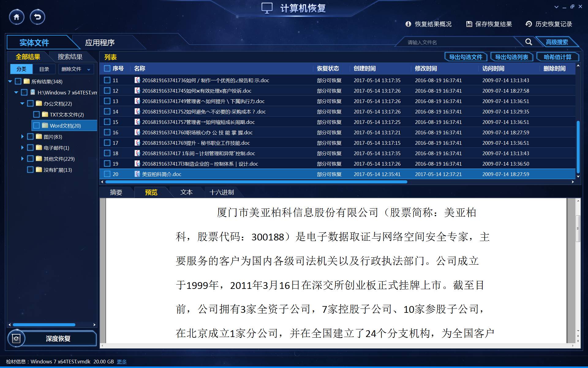
Task: Click the Home icon button
Action: [17, 17]
